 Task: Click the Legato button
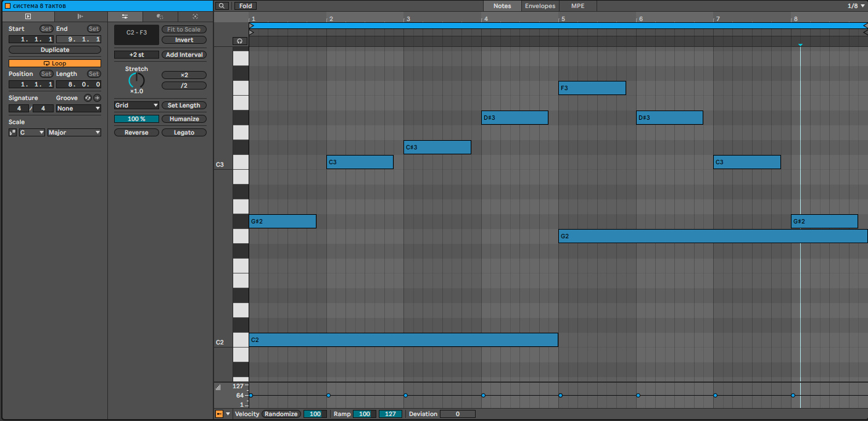pyautogui.click(x=184, y=133)
